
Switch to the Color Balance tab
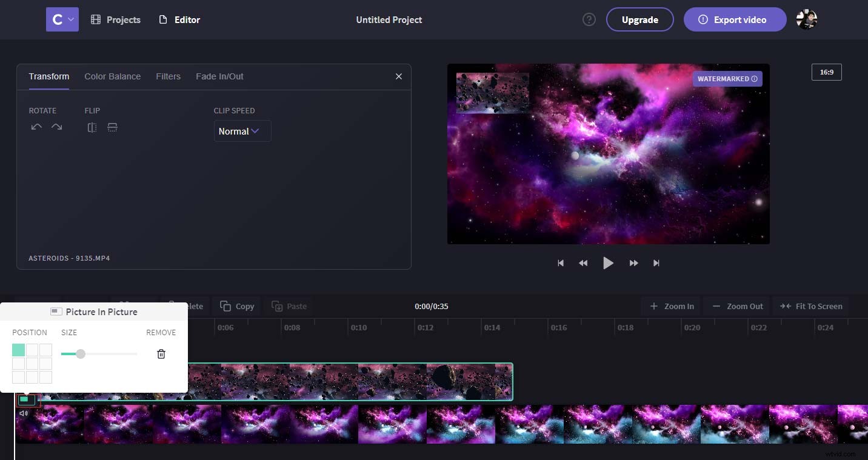112,76
